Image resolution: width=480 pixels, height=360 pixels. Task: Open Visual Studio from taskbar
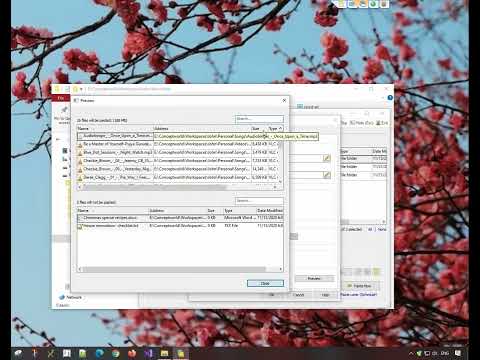tap(148, 353)
